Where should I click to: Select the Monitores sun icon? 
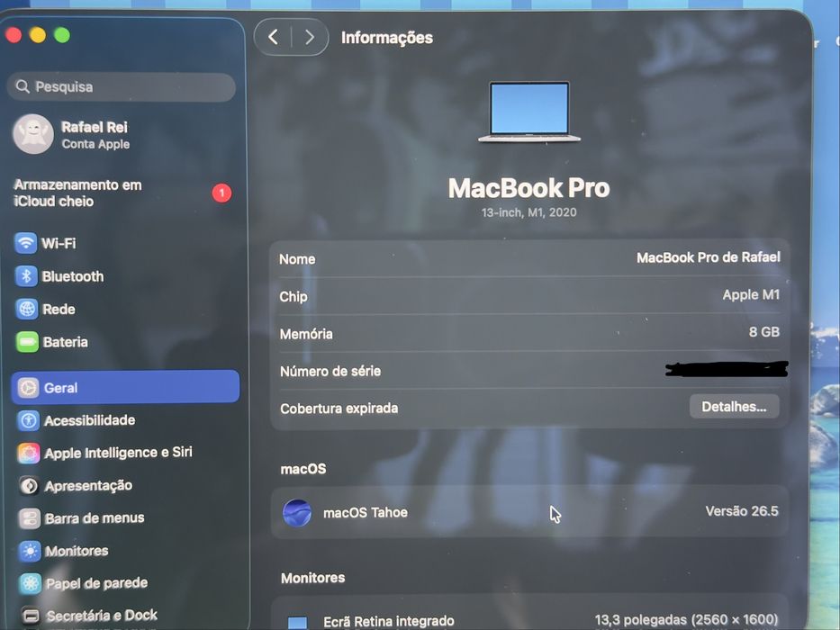tap(30, 551)
